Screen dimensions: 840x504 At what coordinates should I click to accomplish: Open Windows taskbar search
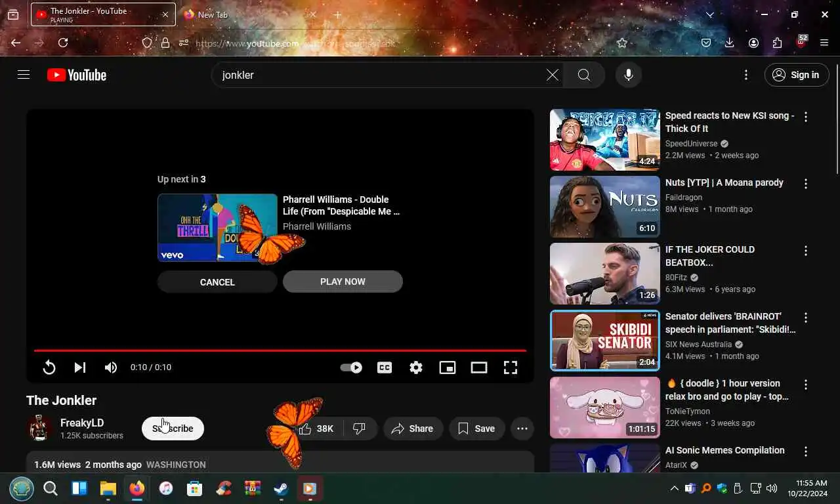point(51,488)
